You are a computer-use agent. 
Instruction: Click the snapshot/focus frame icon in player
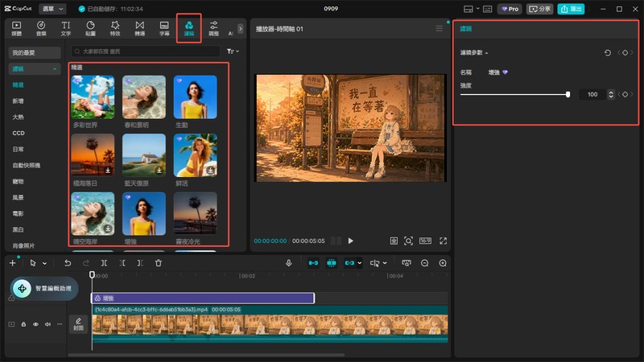pos(408,241)
